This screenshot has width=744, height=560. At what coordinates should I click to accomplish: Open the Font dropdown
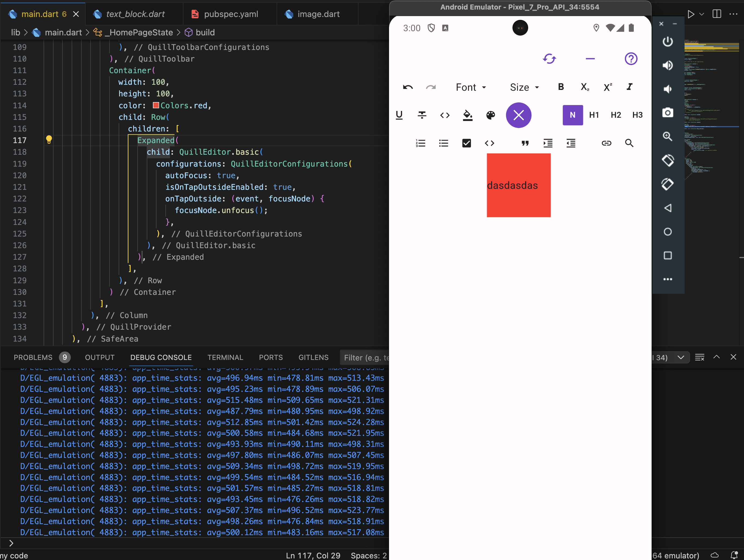click(470, 87)
